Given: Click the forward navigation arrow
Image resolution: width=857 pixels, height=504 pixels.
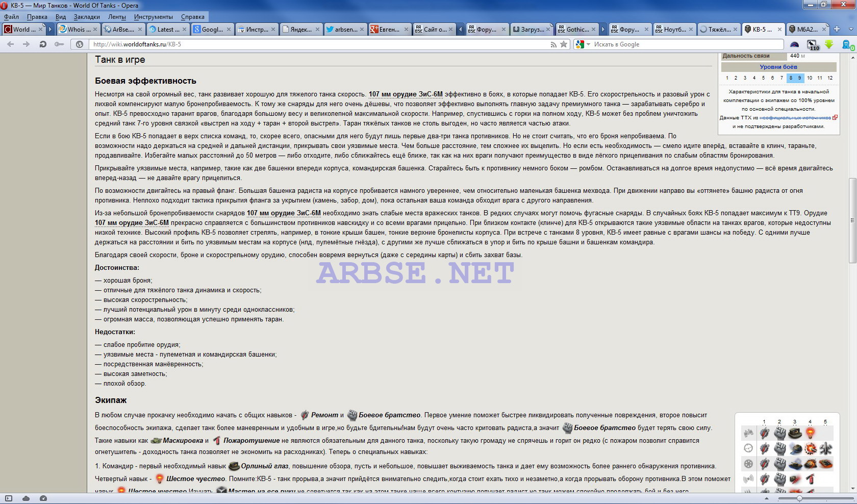Looking at the screenshot, I should pyautogui.click(x=26, y=44).
